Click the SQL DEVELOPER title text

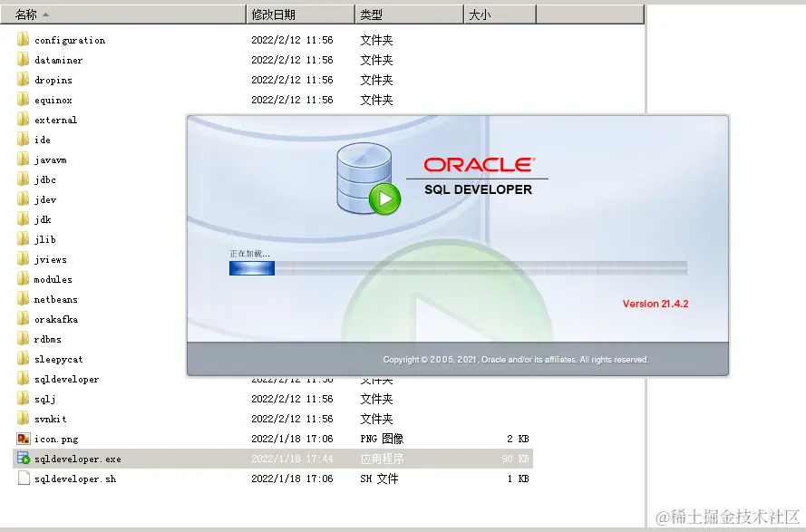coord(478,189)
